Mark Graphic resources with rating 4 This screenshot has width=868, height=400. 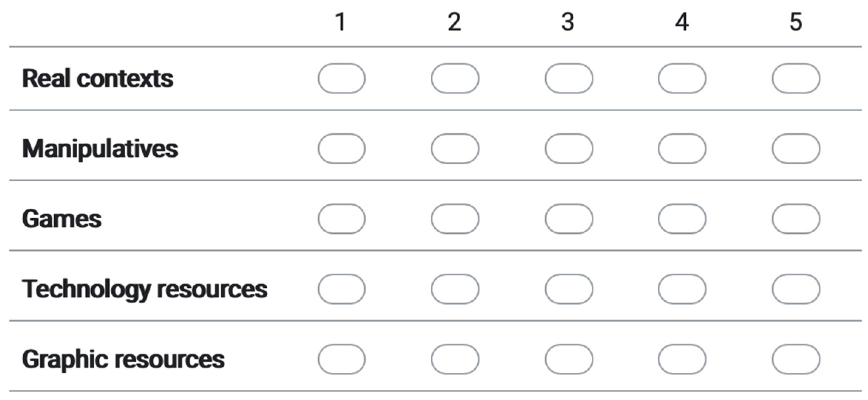point(682,359)
